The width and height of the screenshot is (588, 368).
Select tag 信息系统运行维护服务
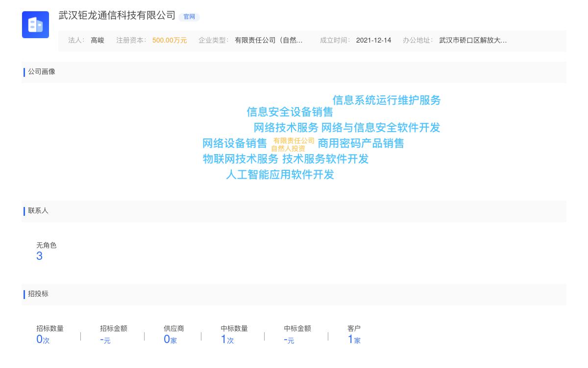point(387,100)
